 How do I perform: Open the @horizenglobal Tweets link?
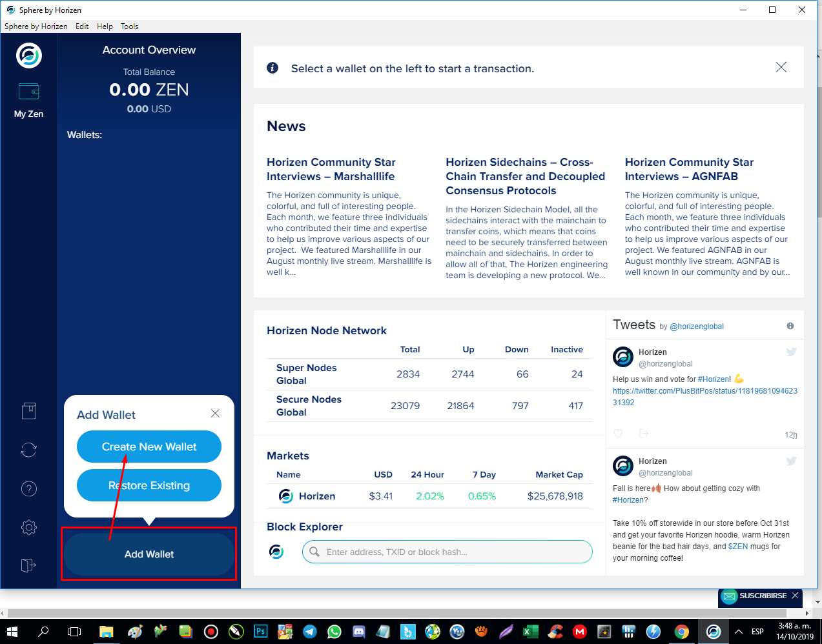tap(697, 327)
